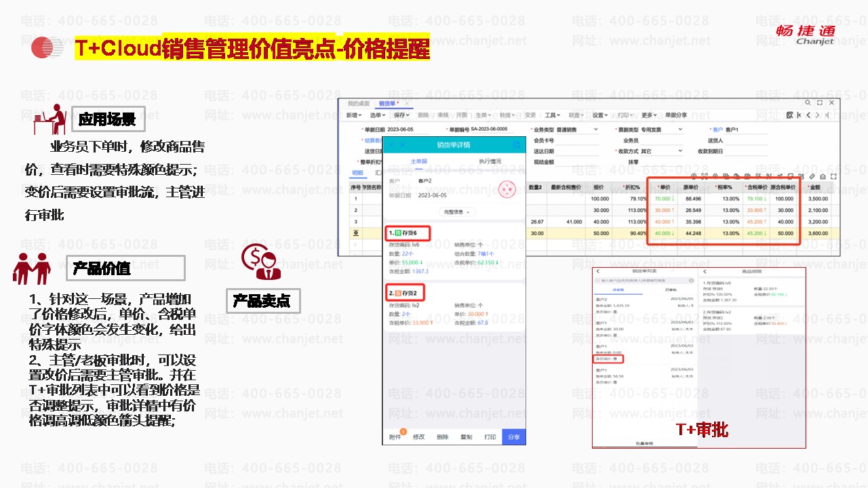Click the 销货单 tab close X
Screen dimensions: 868x488
(x=406, y=104)
